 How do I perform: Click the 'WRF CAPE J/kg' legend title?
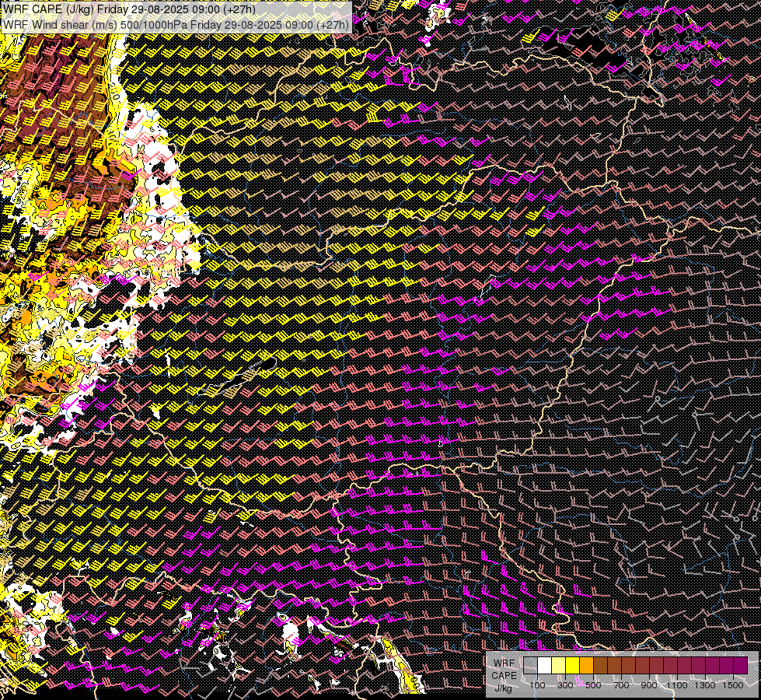pyautogui.click(x=504, y=676)
